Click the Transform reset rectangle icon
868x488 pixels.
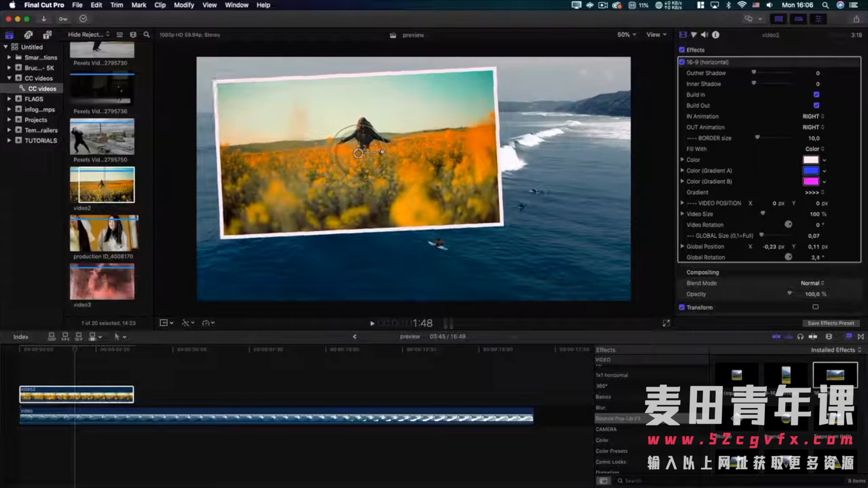click(816, 307)
